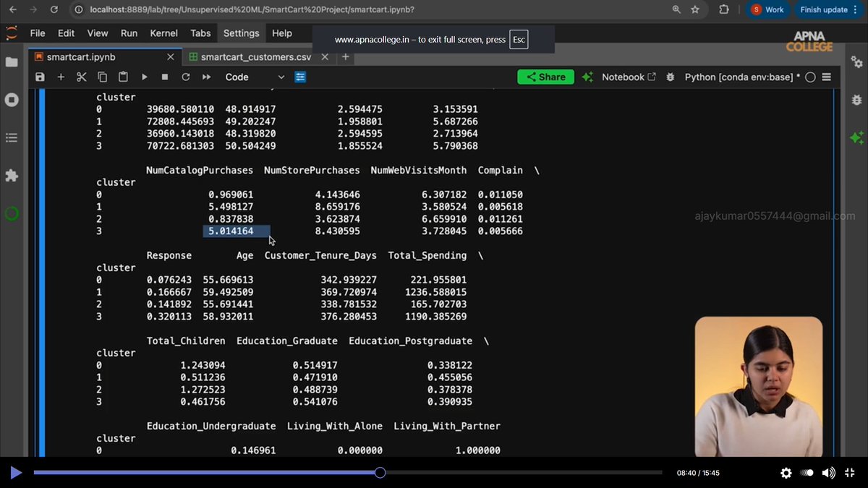Screen dimensions: 868x488
Task: Open the cell type Code dropdown
Action: pyautogui.click(x=255, y=77)
